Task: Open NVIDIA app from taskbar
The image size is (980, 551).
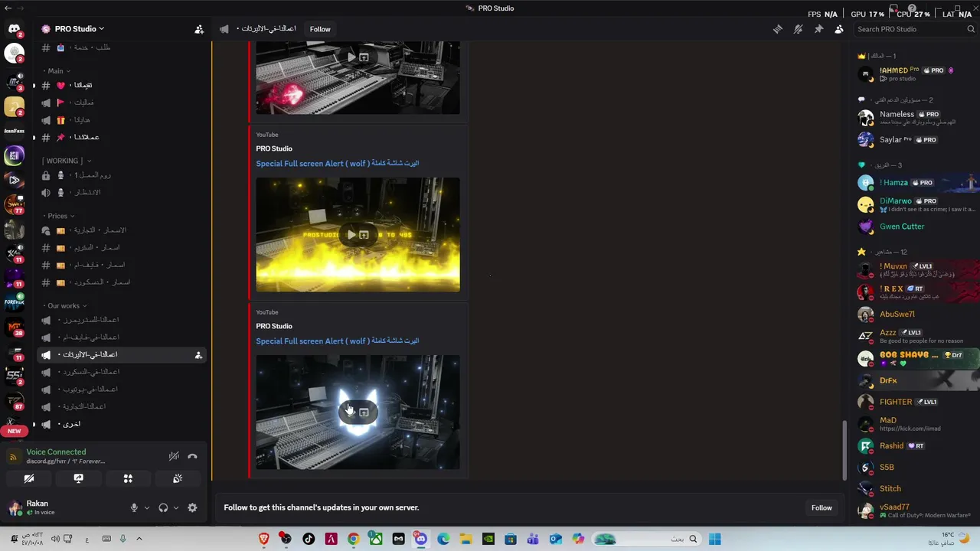Action: click(x=488, y=539)
